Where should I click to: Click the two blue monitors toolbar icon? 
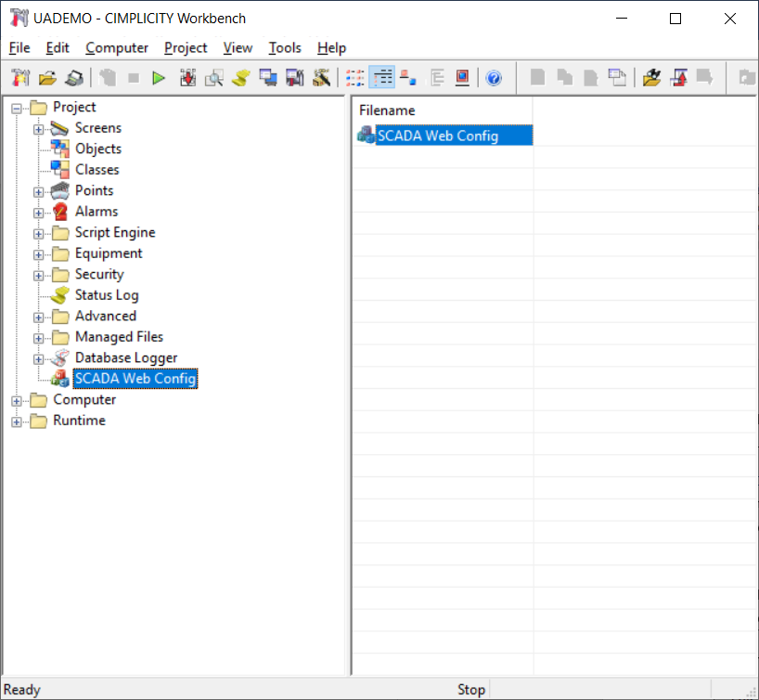(x=267, y=77)
